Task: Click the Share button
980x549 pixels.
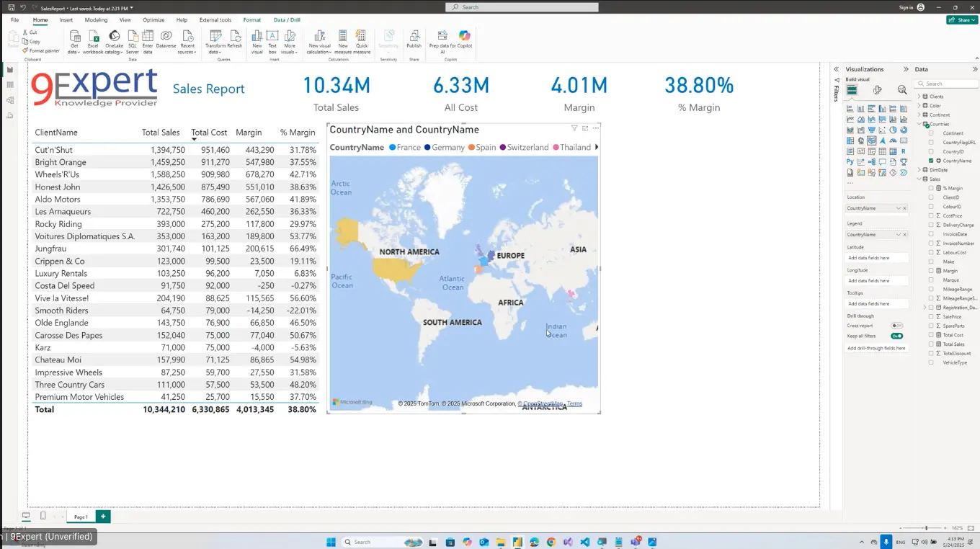Action: [x=961, y=20]
